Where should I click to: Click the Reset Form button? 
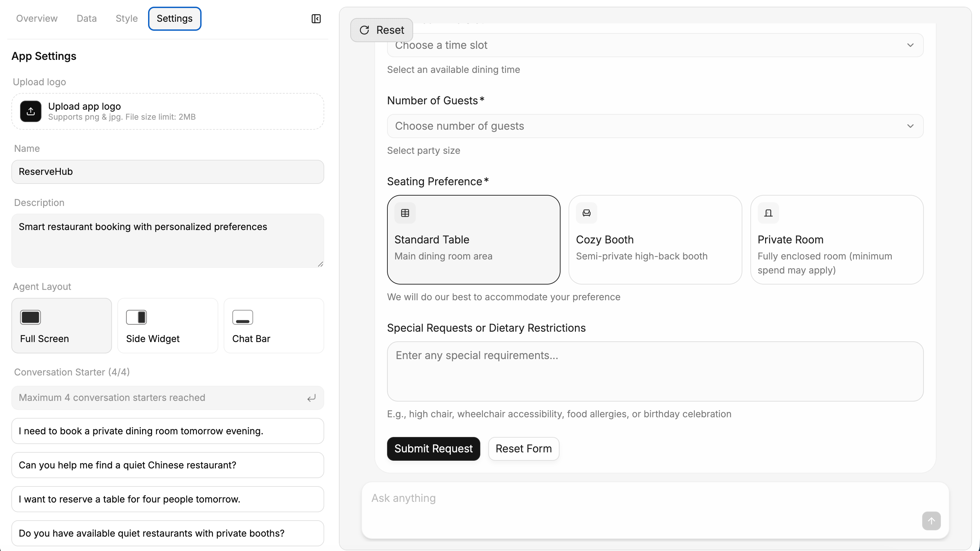pos(523,449)
